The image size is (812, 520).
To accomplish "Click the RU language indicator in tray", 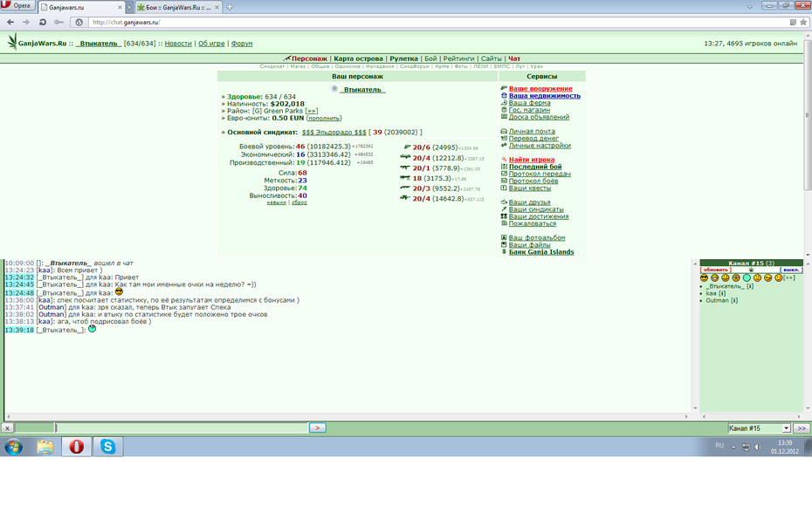I will point(719,445).
